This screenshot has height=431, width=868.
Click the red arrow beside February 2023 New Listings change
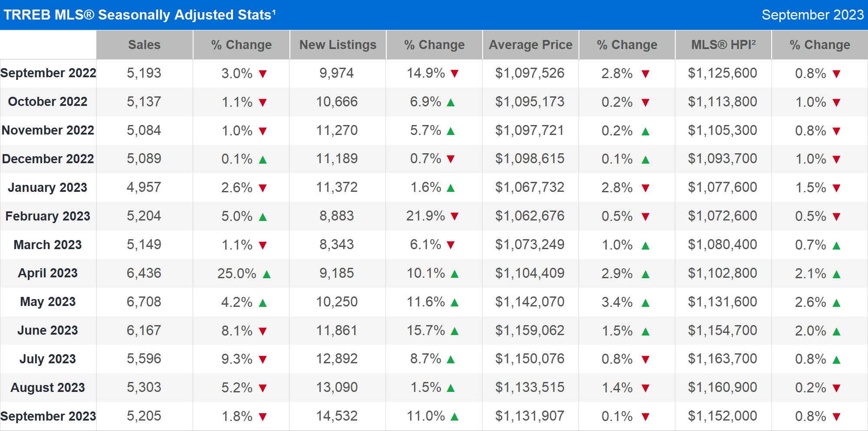pos(455,216)
